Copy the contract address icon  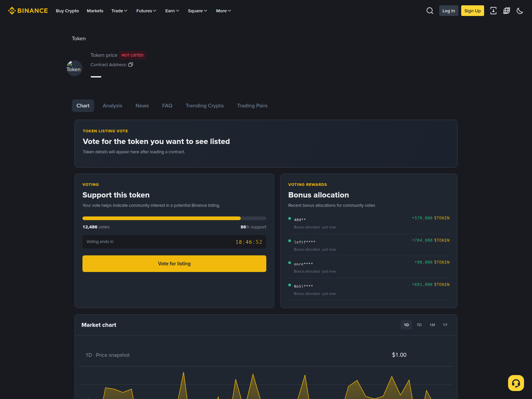tap(131, 65)
